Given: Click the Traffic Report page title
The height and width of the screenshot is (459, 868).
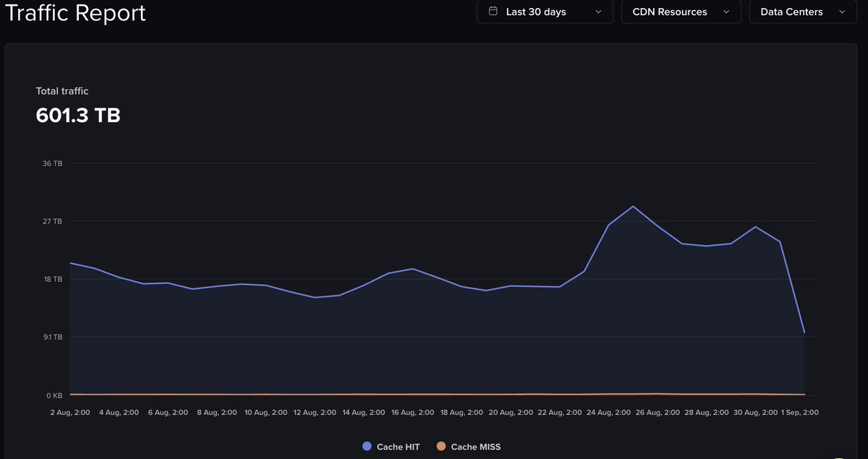Looking at the screenshot, I should click(x=75, y=13).
